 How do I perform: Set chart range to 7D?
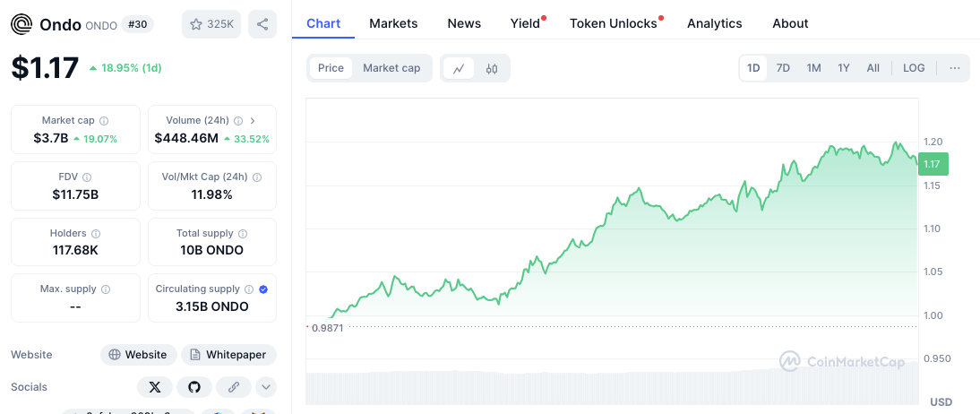(x=783, y=68)
